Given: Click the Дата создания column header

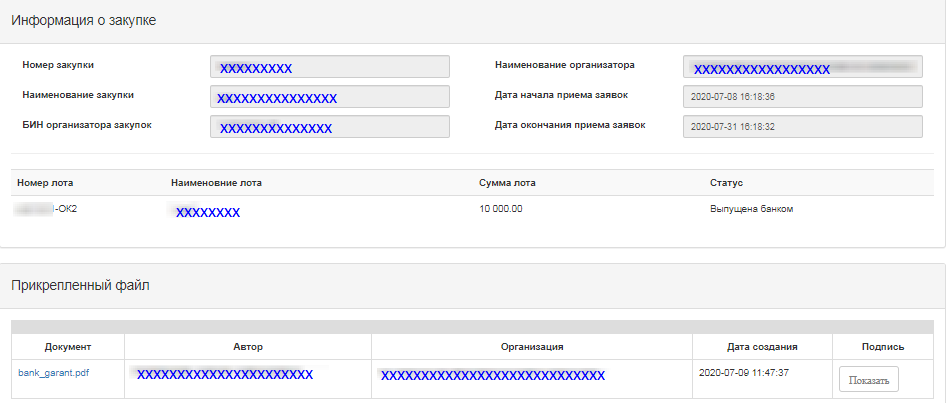Looking at the screenshot, I should (762, 347).
